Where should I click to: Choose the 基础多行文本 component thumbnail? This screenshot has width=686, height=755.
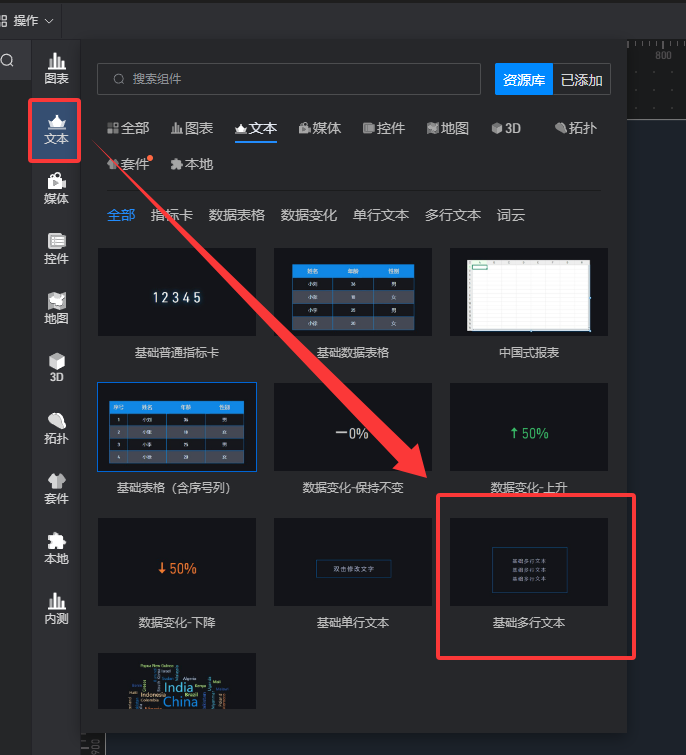point(529,562)
